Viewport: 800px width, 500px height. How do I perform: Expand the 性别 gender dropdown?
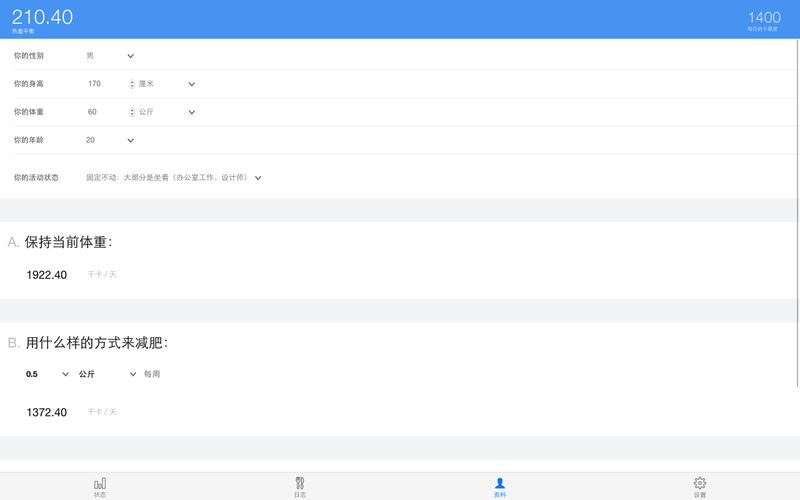pyautogui.click(x=130, y=56)
